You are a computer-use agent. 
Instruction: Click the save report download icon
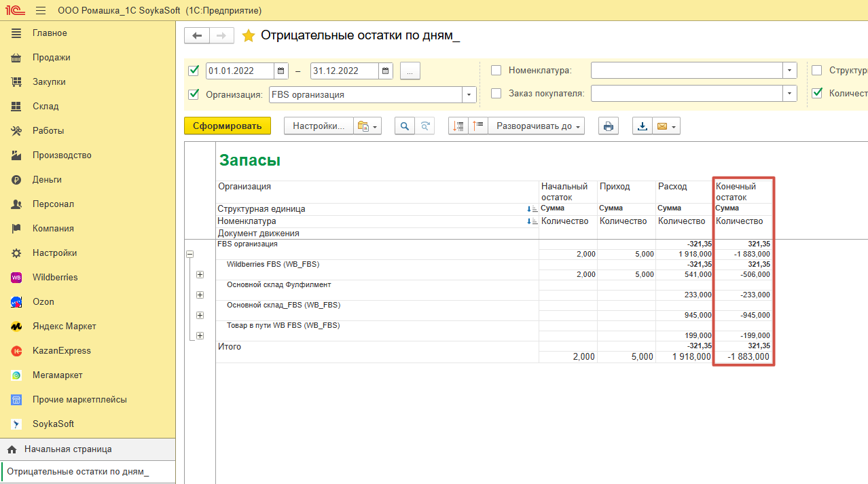(x=643, y=126)
